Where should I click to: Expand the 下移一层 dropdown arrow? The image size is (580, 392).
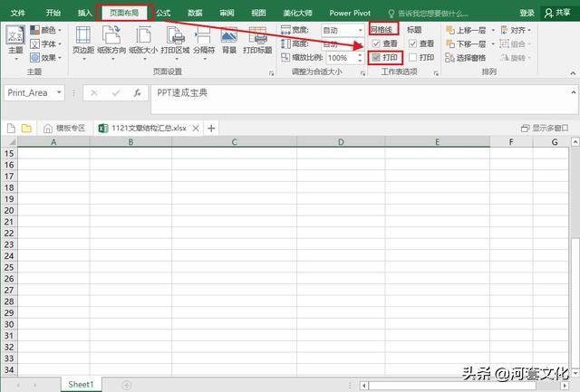pyautogui.click(x=493, y=44)
